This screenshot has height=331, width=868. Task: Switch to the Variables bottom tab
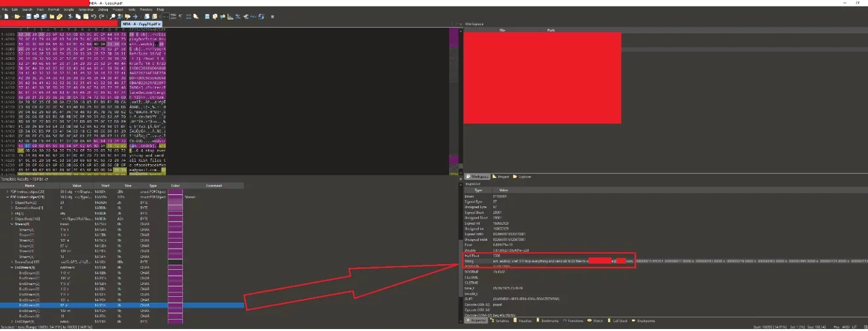pyautogui.click(x=500, y=321)
